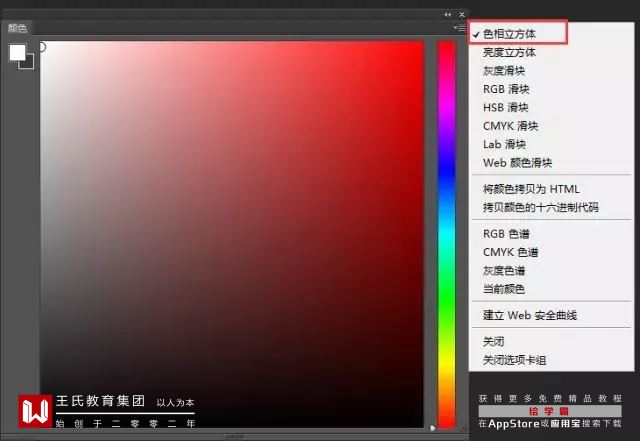The height and width of the screenshot is (441, 640).
Task: Click the color picker circle marker
Action: (42, 47)
